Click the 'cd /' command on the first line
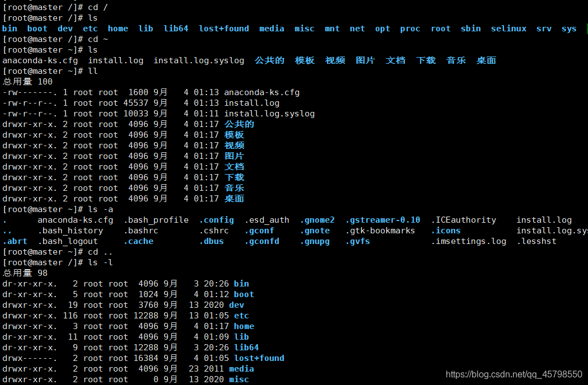The width and height of the screenshot is (588, 385). click(98, 7)
